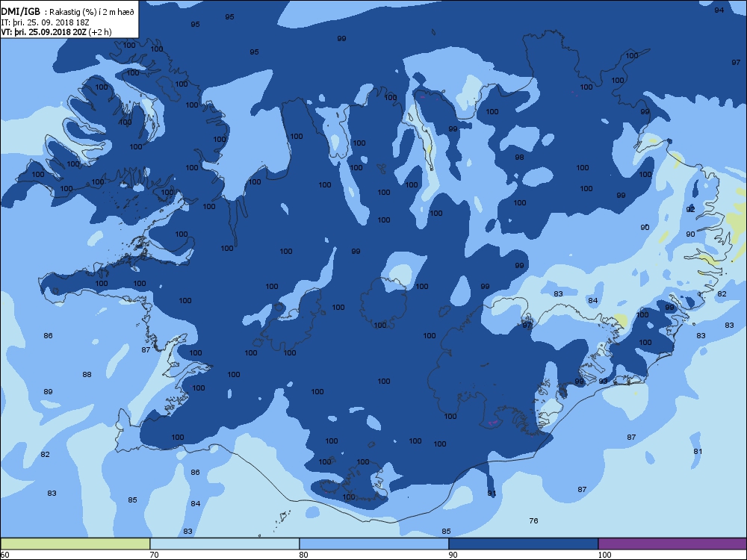Click the humidity value "93" on the map
The height and width of the screenshot is (560, 747).
(x=603, y=382)
